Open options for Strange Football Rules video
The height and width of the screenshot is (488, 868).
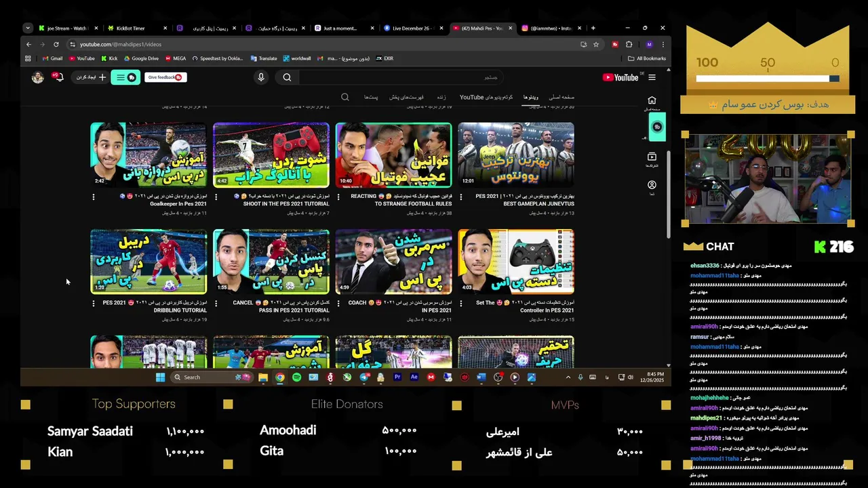click(339, 197)
